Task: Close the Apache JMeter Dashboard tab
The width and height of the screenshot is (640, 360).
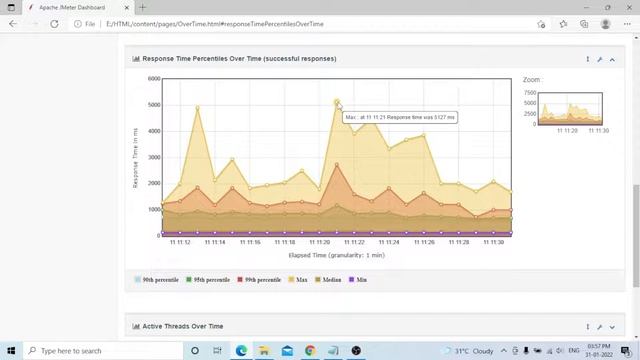Action: point(127,7)
